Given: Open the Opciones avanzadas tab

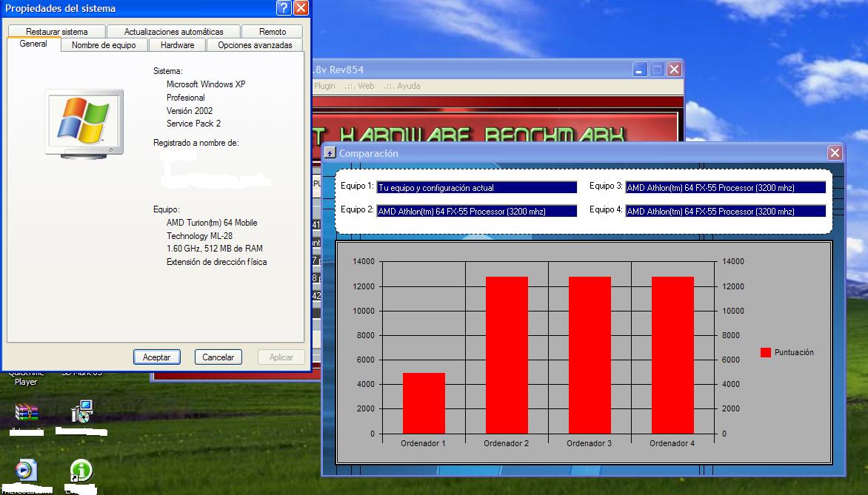Looking at the screenshot, I should point(255,45).
